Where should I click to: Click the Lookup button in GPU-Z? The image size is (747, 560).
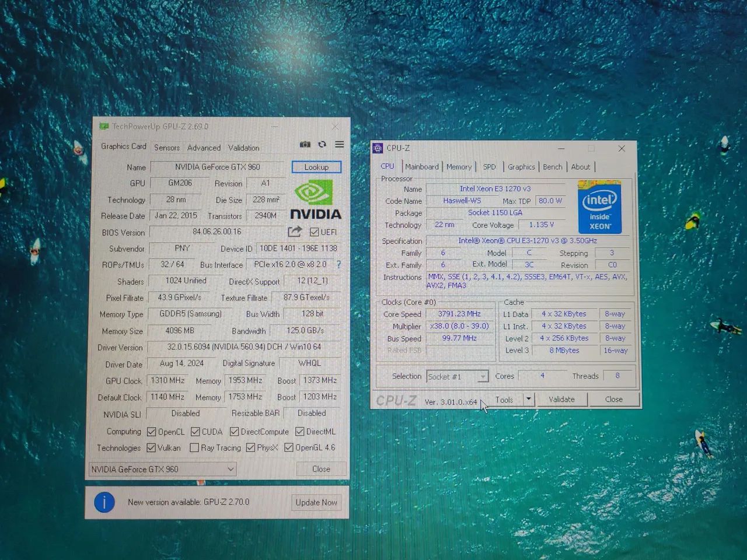[x=316, y=167]
